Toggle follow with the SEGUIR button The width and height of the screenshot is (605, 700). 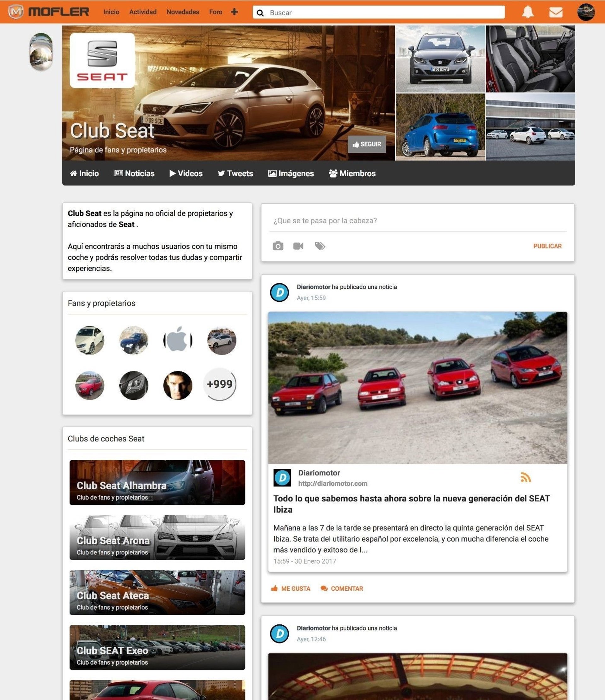point(367,144)
